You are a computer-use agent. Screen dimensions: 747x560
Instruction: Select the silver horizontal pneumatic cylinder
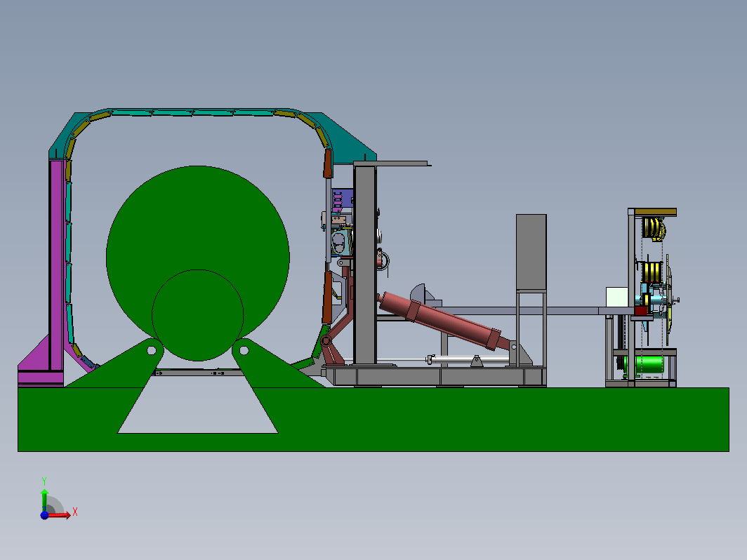click(x=469, y=360)
